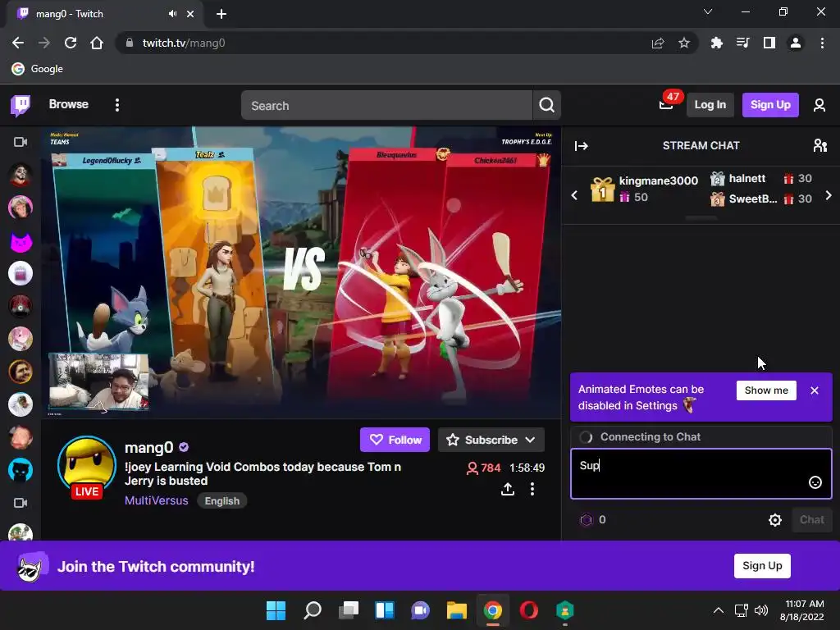Bookmark this page with the star
This screenshot has width=840, height=630.
pos(683,43)
